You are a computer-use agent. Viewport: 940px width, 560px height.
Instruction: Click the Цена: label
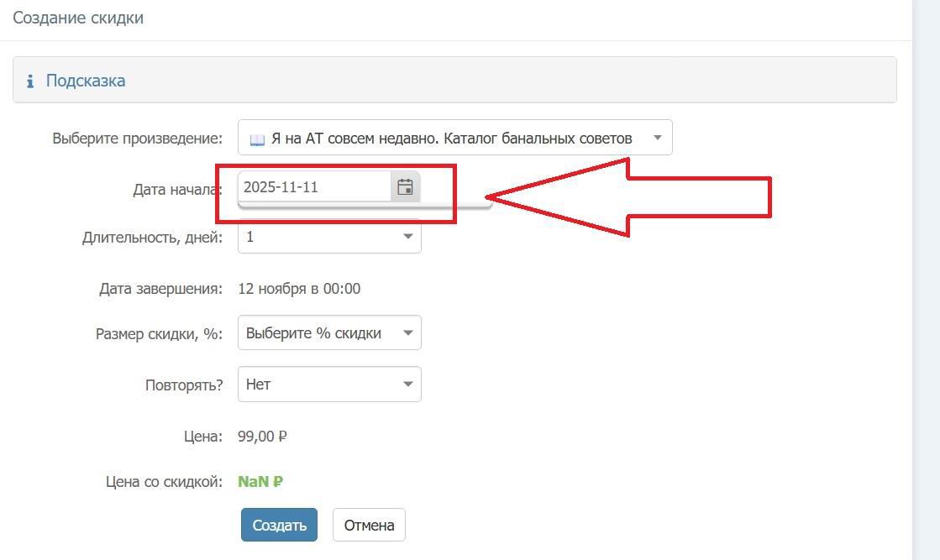coord(203,436)
